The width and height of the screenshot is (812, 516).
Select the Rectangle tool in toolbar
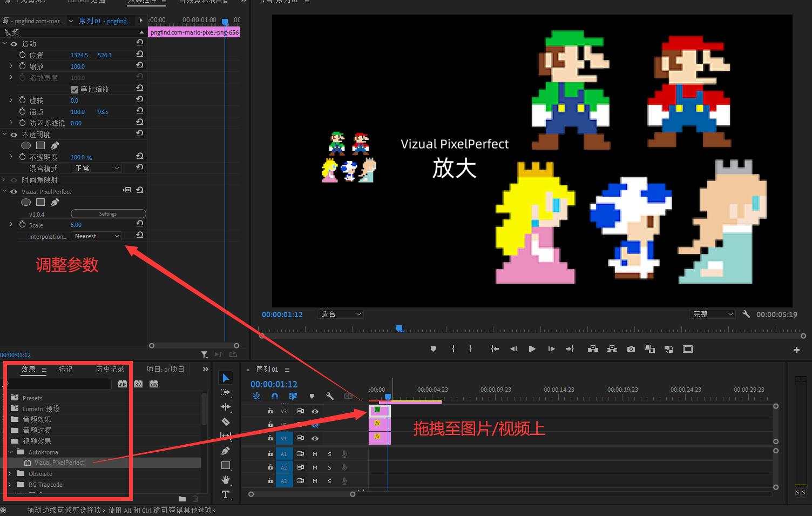pyautogui.click(x=226, y=465)
